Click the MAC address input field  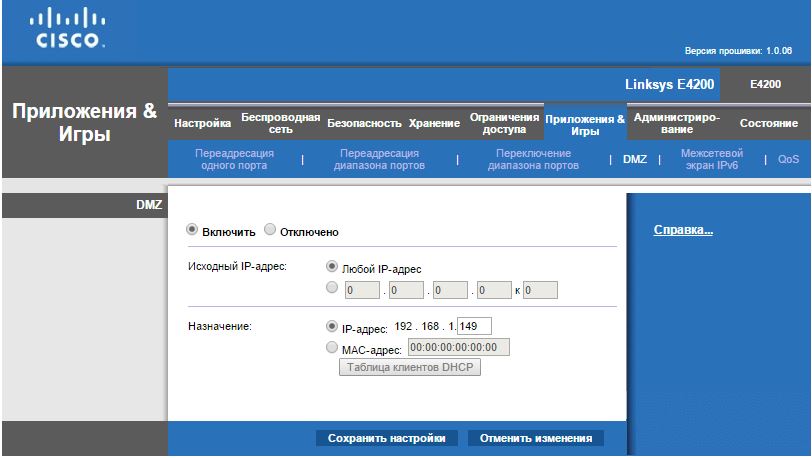tap(458, 348)
